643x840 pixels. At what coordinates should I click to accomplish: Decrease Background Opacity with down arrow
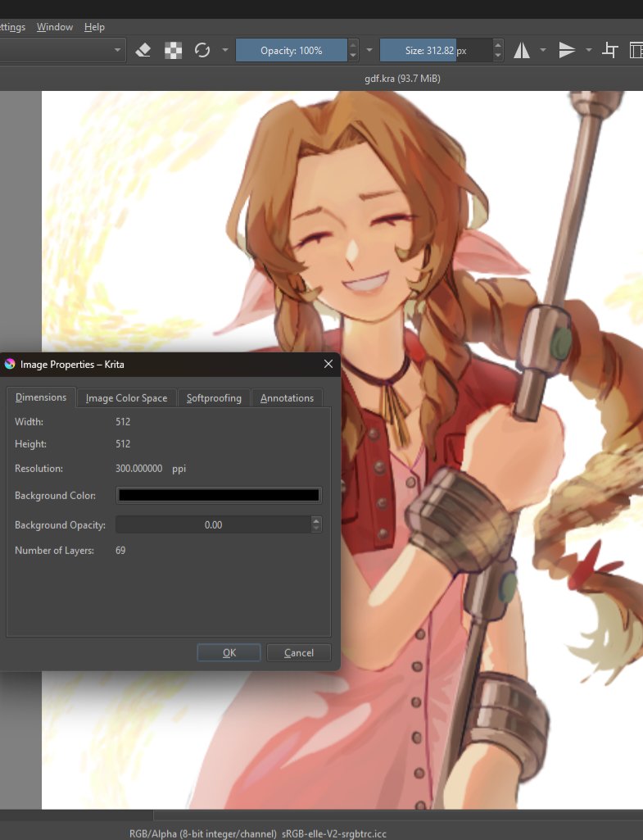(x=316, y=529)
